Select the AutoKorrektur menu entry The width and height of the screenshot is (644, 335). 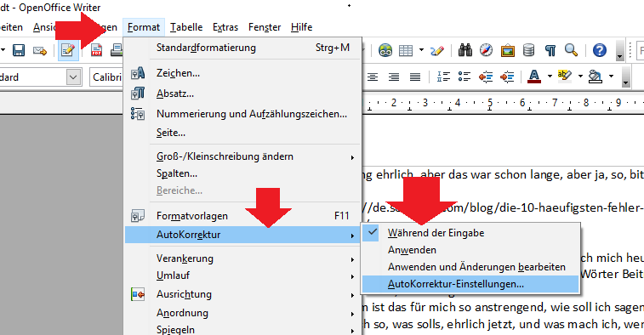[x=242, y=235]
